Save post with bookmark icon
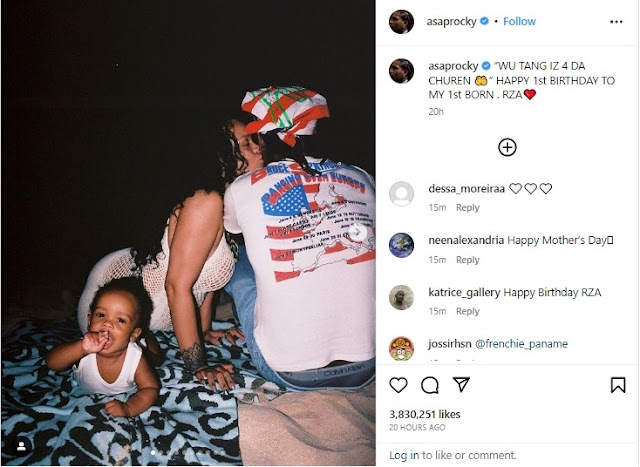640x467 pixels. click(x=618, y=385)
